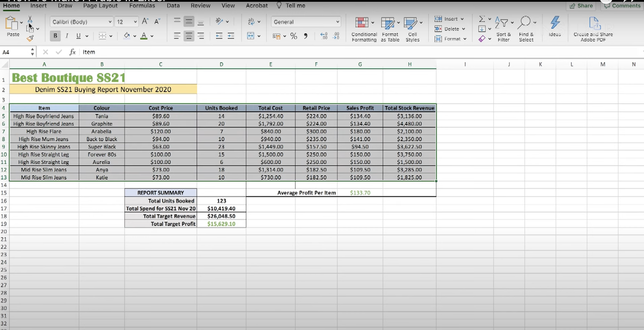Click the Format Painter brush icon

tap(30, 38)
